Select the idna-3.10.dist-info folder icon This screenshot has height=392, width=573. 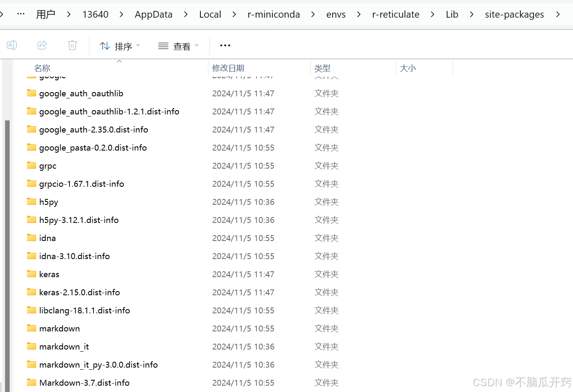pos(32,256)
